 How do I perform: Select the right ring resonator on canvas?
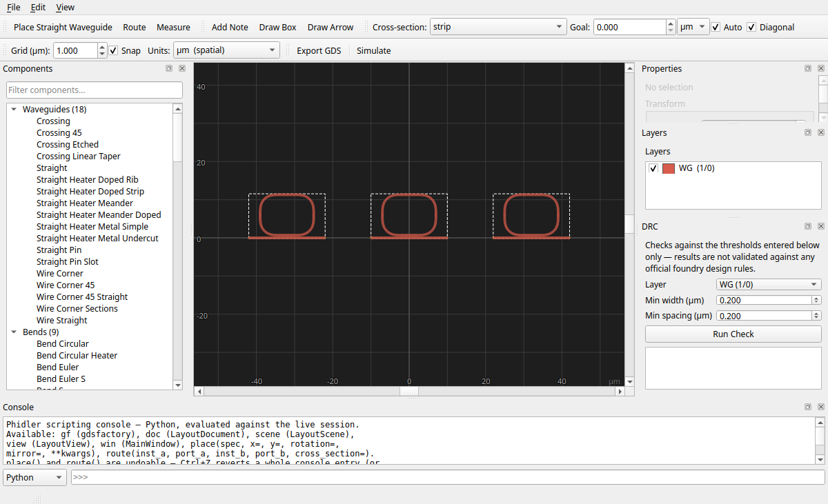click(x=531, y=216)
